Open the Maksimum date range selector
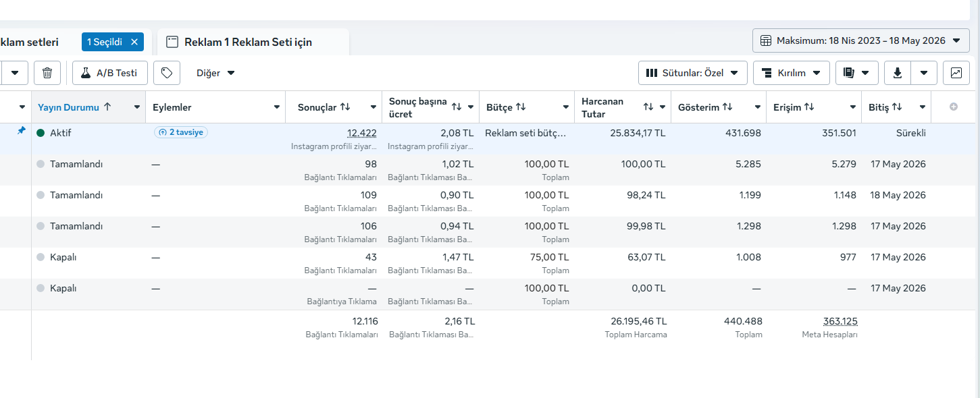Image resolution: width=980 pixels, height=398 pixels. pyautogui.click(x=861, y=40)
